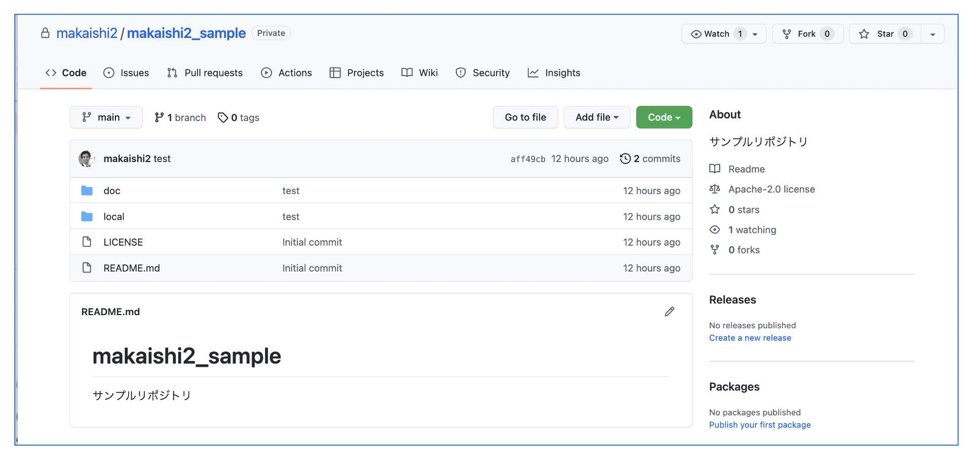Open the 2 commits history
This screenshot has height=464, width=980.
click(x=650, y=159)
